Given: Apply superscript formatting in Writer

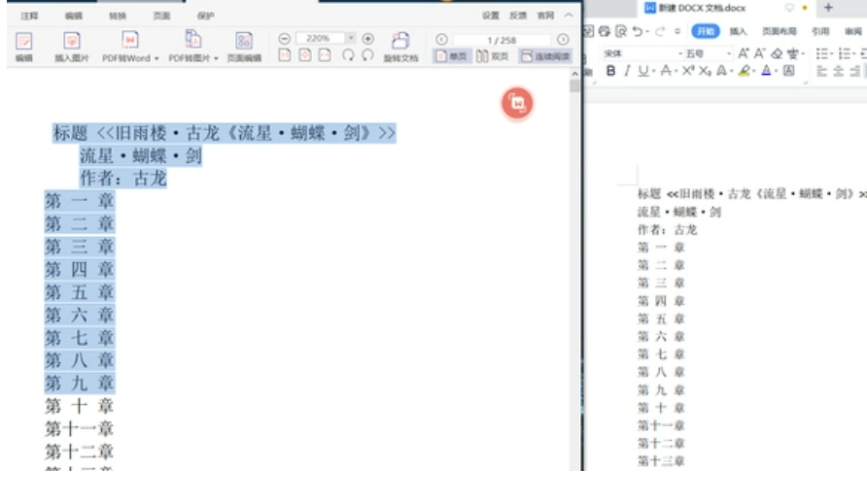Looking at the screenshot, I should pyautogui.click(x=688, y=71).
